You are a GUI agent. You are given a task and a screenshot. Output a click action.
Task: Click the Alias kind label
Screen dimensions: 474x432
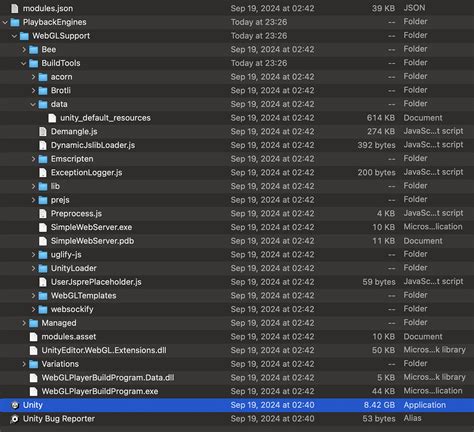413,418
